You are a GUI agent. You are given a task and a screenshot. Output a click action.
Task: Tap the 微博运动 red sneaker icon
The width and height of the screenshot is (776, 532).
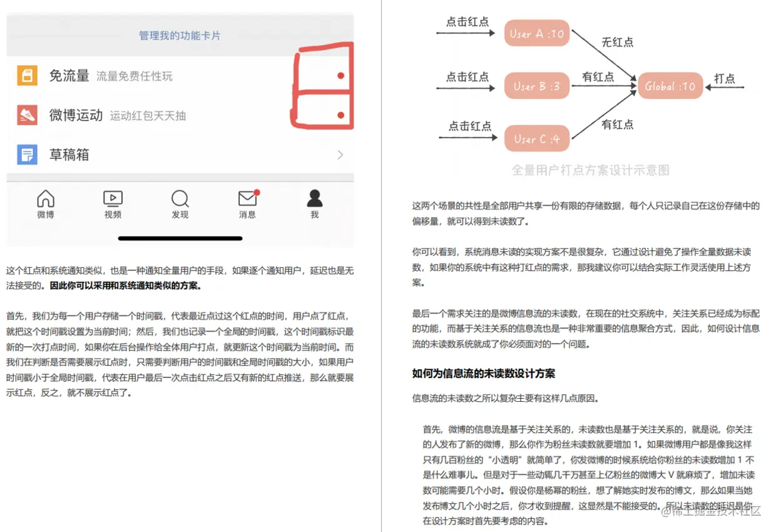pos(27,115)
